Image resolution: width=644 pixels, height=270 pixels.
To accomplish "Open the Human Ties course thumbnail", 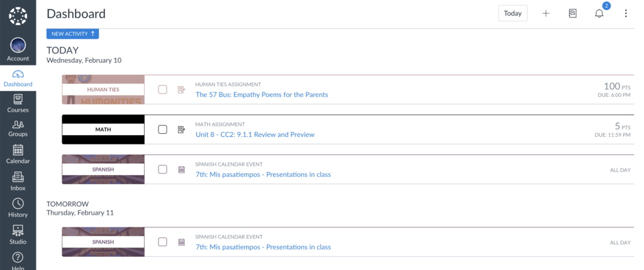I will point(103,89).
